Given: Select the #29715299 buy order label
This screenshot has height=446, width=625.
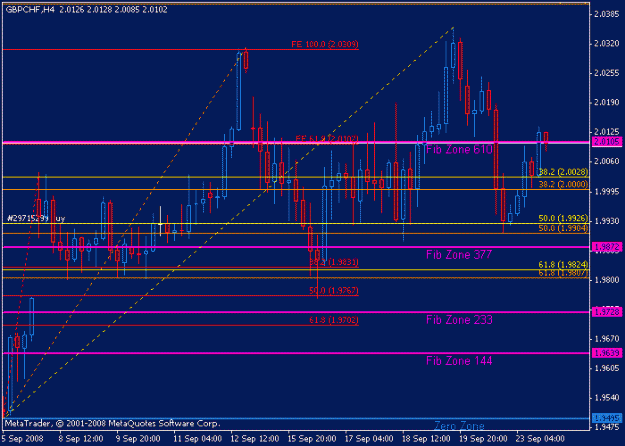Looking at the screenshot, I should [36, 218].
